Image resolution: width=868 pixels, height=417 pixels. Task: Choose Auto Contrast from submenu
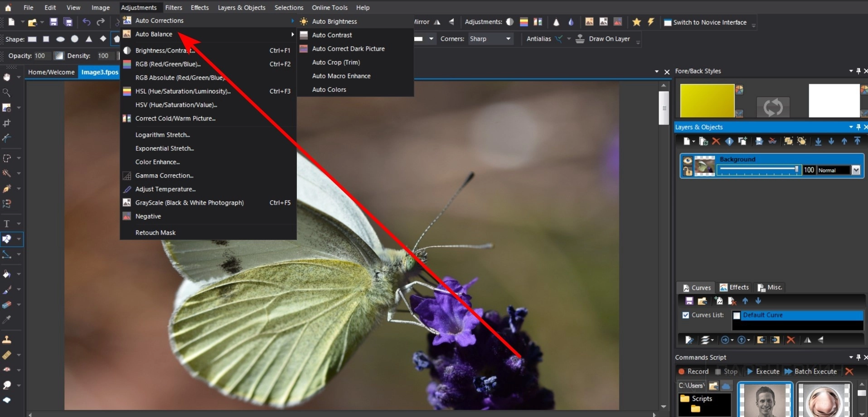pyautogui.click(x=332, y=35)
